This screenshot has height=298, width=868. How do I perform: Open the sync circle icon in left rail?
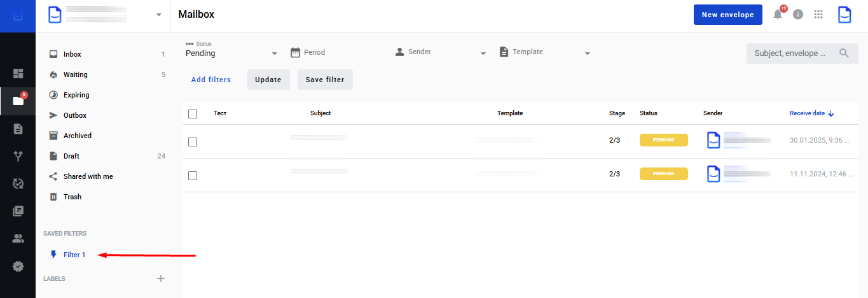[x=18, y=183]
